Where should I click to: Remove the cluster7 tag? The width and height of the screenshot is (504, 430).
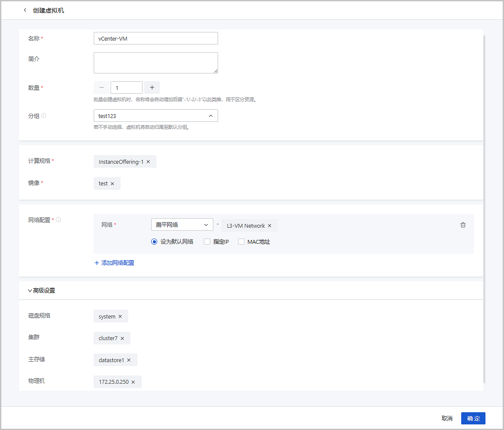(122, 338)
